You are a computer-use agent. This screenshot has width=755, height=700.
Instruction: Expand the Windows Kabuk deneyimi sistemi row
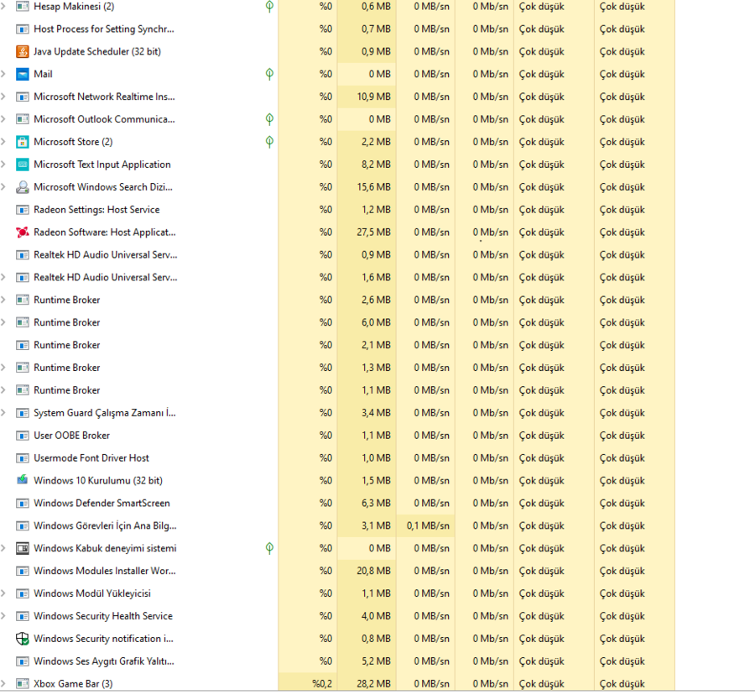tap(3, 548)
